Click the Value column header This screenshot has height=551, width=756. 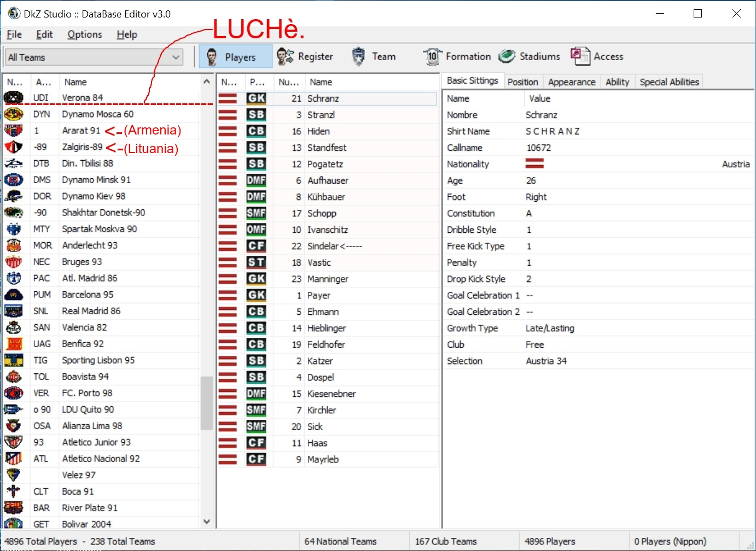point(638,98)
